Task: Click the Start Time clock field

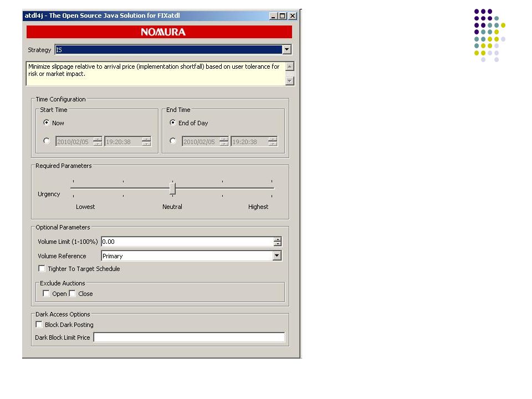Action: (x=124, y=141)
